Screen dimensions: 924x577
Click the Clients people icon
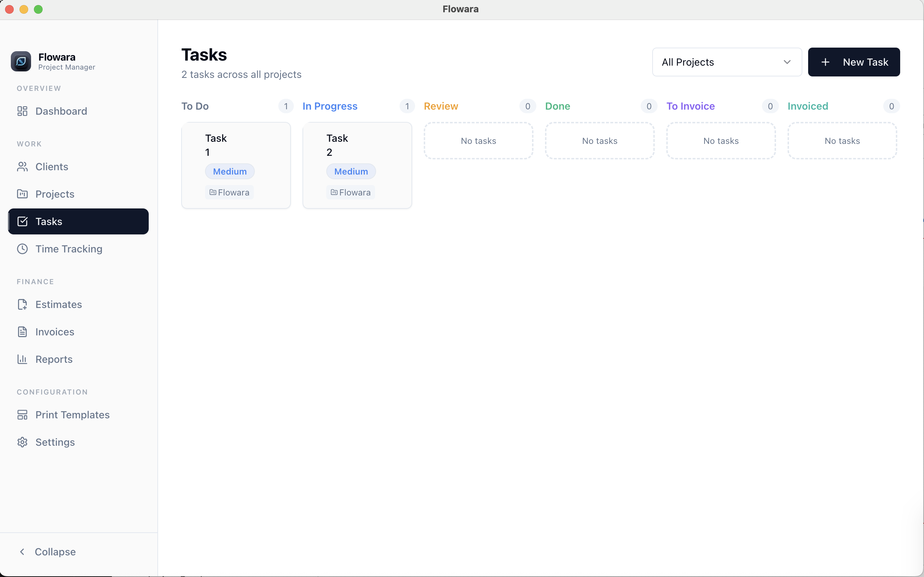(22, 166)
